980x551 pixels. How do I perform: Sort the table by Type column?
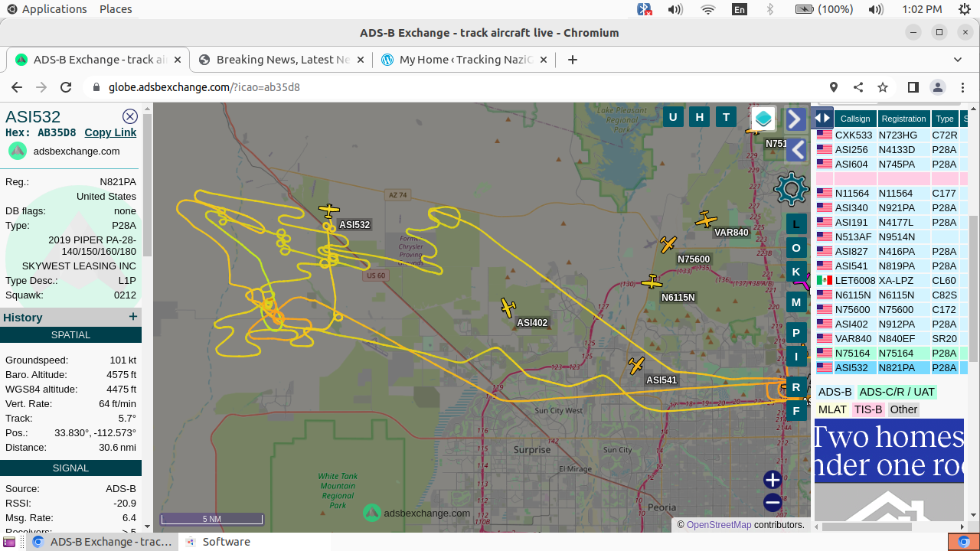pyautogui.click(x=945, y=119)
